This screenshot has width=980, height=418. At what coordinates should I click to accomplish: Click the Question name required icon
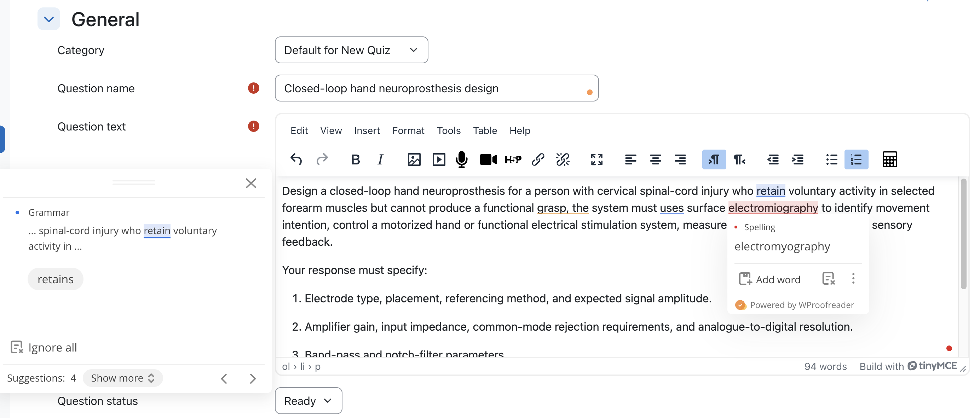click(x=253, y=88)
